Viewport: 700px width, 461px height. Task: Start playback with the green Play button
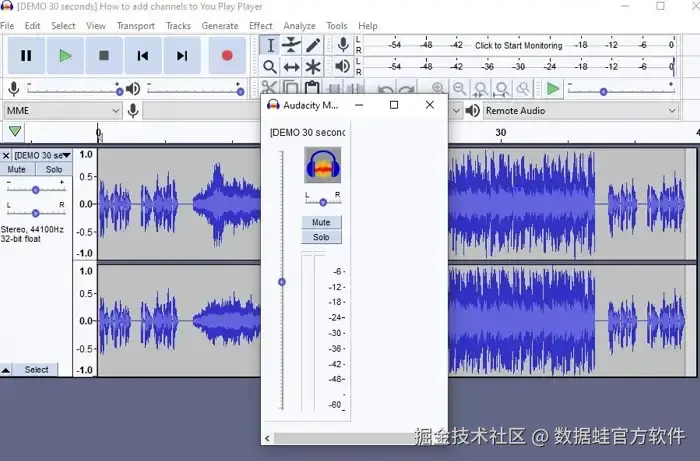tap(65, 55)
